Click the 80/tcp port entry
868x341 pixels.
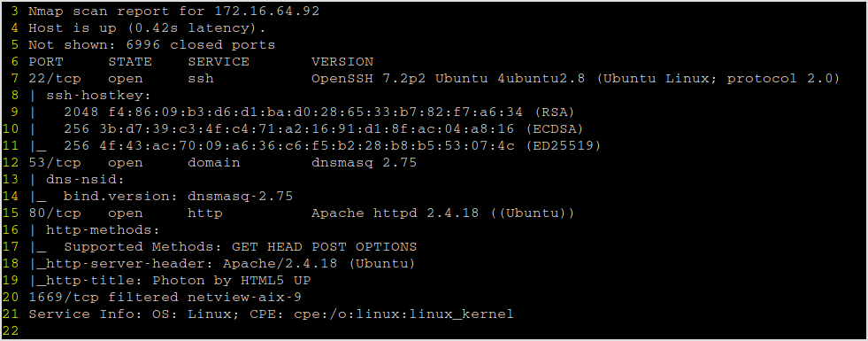[55, 213]
